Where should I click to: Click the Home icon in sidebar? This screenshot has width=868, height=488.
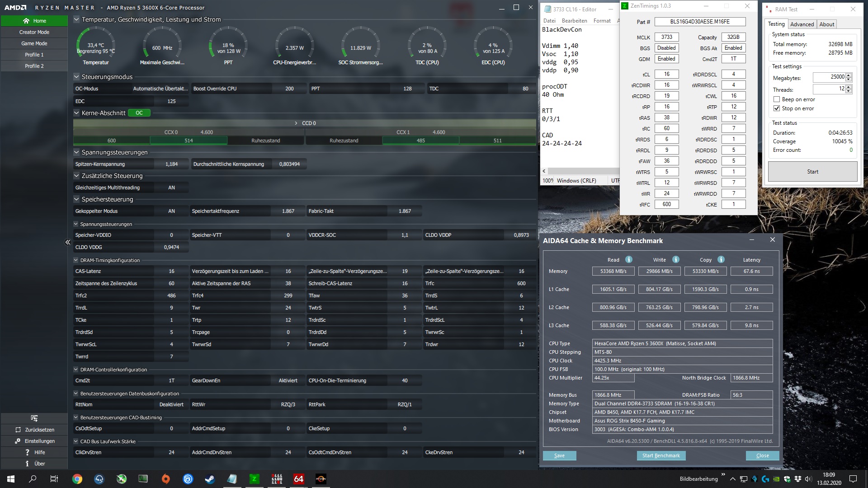click(26, 21)
